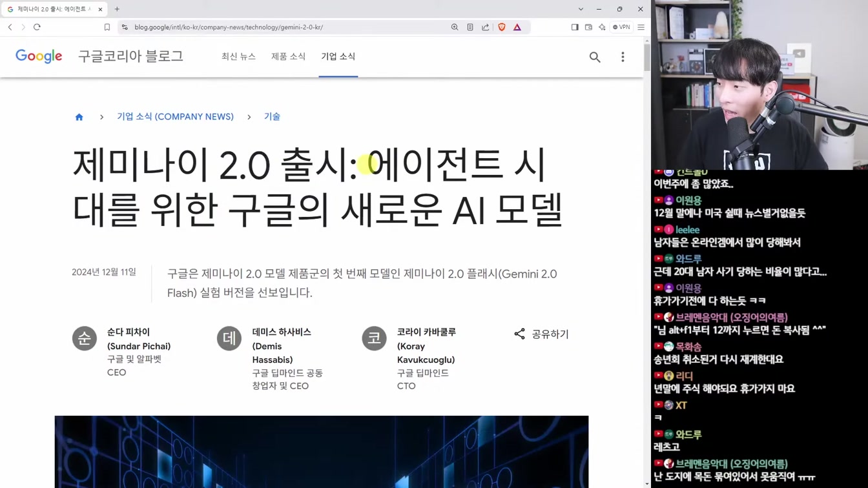Click the 순 avatar for Sundar Pichai
868x488 pixels.
tap(84, 338)
